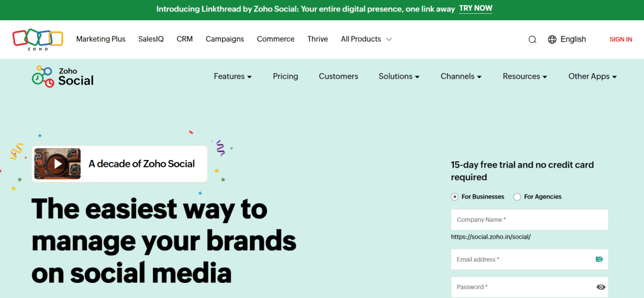Select the For Businesses radio button
This screenshot has height=298, width=644.
tap(455, 197)
